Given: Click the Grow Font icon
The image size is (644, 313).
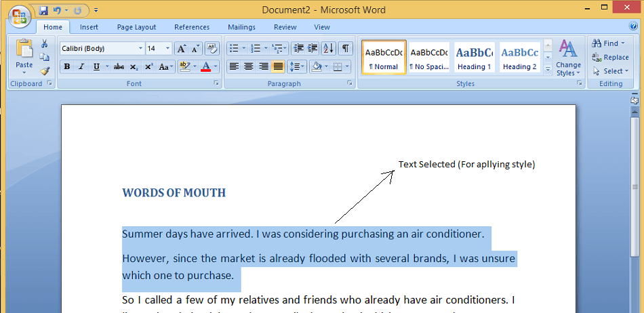Looking at the screenshot, I should pos(181,48).
